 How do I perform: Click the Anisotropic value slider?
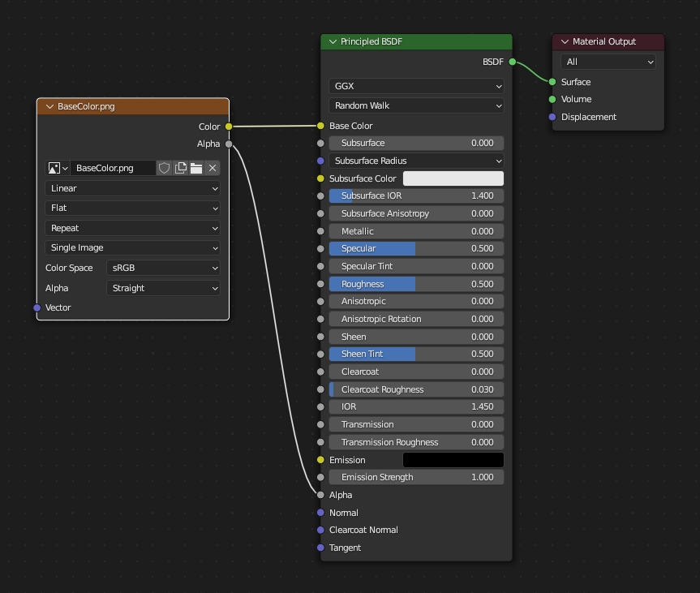[x=417, y=302]
